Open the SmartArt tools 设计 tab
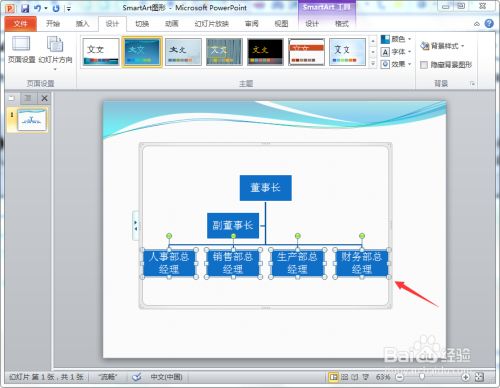500x388 pixels. [312, 24]
